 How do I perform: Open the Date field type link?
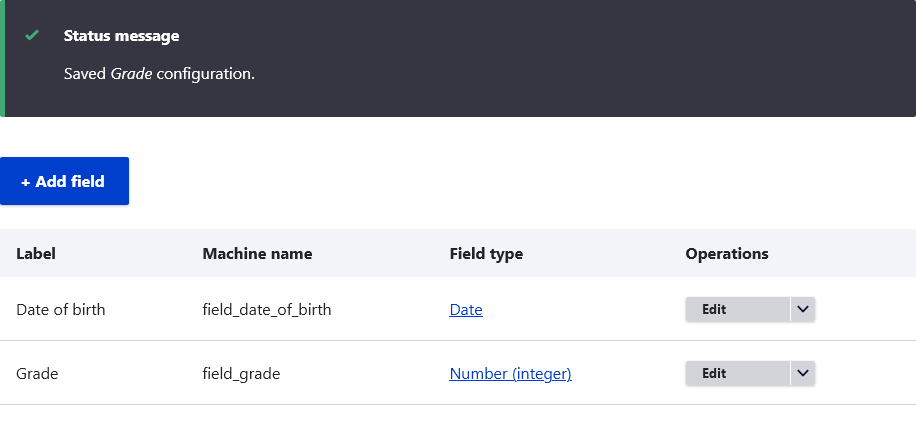[x=466, y=309]
